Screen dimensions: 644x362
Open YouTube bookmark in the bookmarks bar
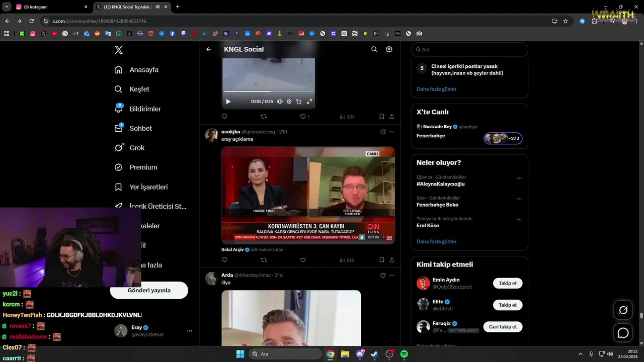[x=54, y=34]
